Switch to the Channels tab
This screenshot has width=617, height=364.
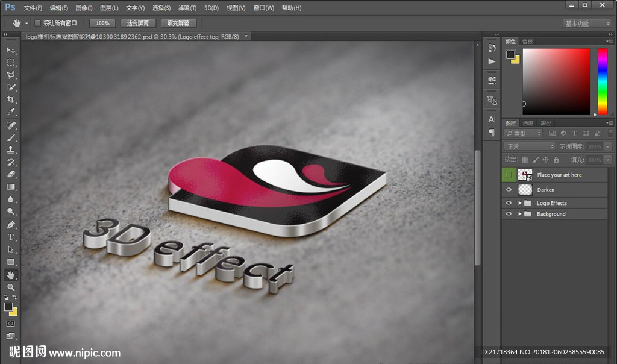(528, 123)
